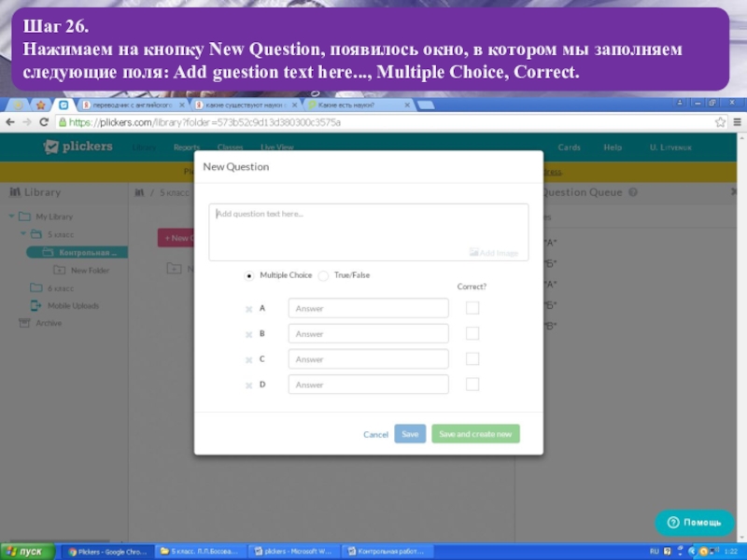This screenshot has width=747, height=560.
Task: Select the Multiple Choice radio button
Action: click(248, 275)
